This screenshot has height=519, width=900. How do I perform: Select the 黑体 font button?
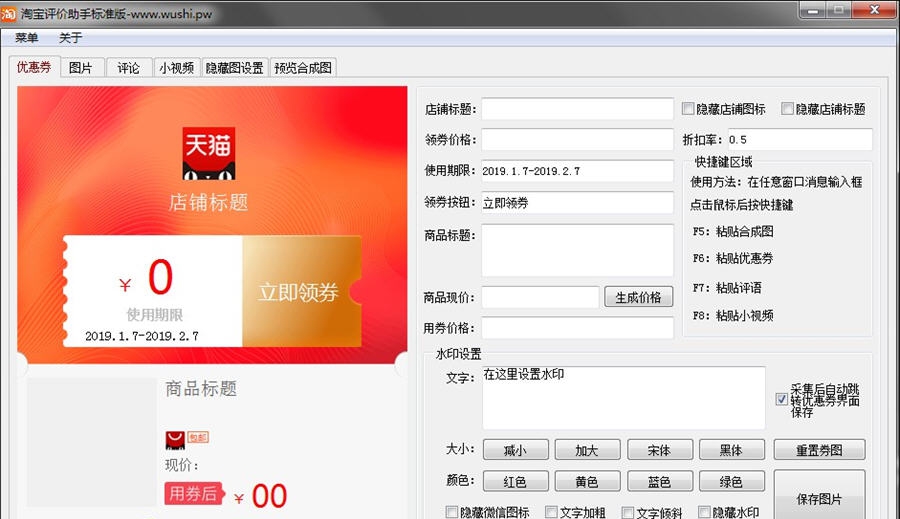[732, 450]
